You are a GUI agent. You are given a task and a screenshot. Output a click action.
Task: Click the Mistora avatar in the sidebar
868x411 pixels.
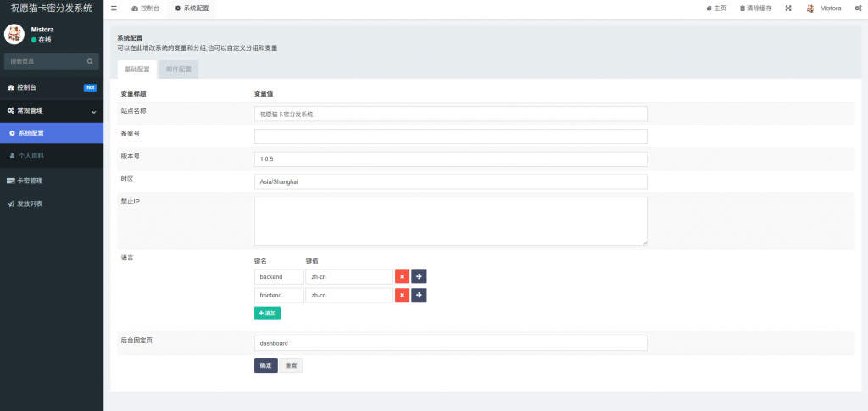click(x=14, y=34)
